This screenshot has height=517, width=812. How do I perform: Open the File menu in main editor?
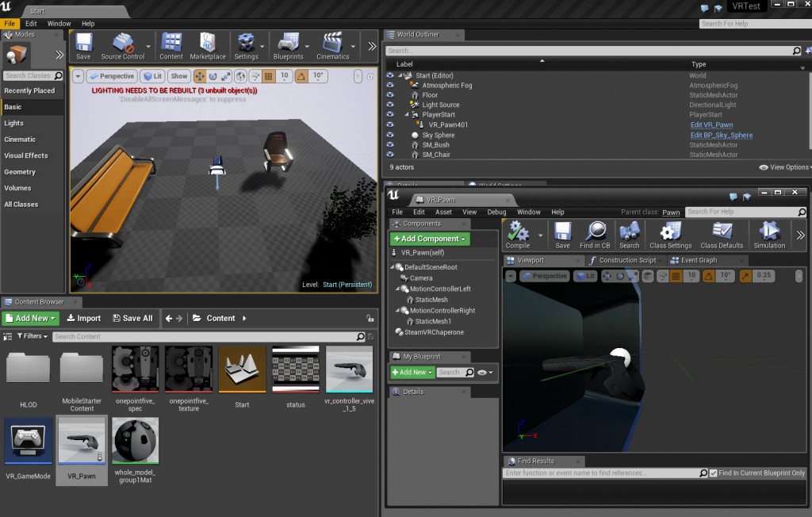tap(10, 24)
